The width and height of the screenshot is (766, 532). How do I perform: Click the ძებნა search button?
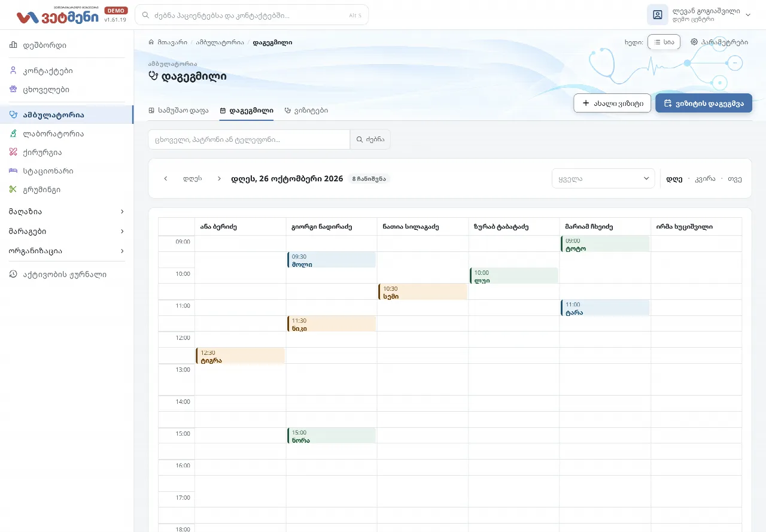(x=370, y=139)
